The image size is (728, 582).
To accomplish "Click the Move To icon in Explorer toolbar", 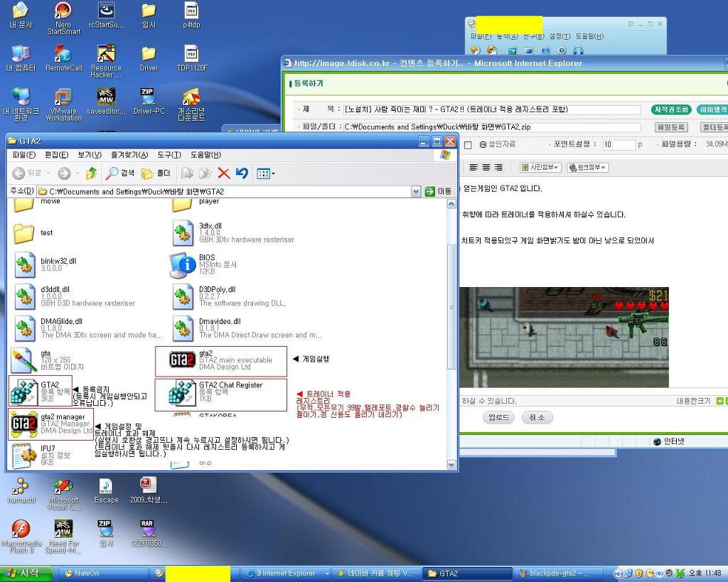I will [x=187, y=173].
